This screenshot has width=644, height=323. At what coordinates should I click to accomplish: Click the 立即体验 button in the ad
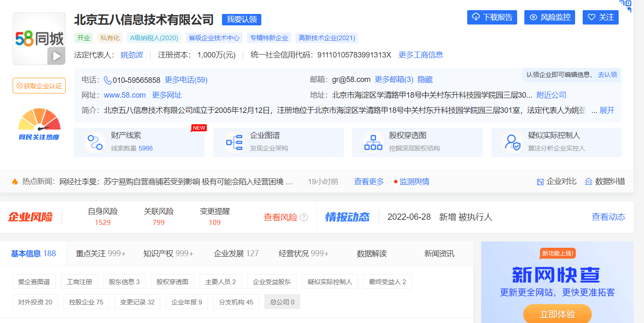tap(557, 314)
